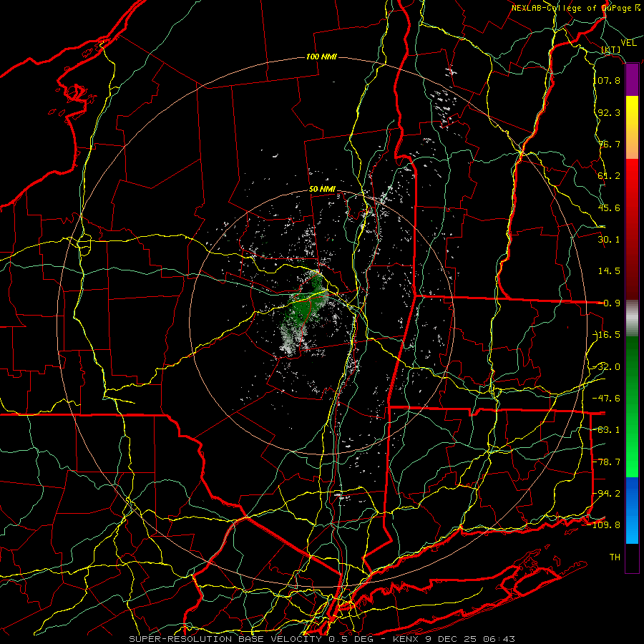This screenshot has height=644, width=644.
Task: Click the -63.1 velocity scale value
Action: click(x=607, y=430)
